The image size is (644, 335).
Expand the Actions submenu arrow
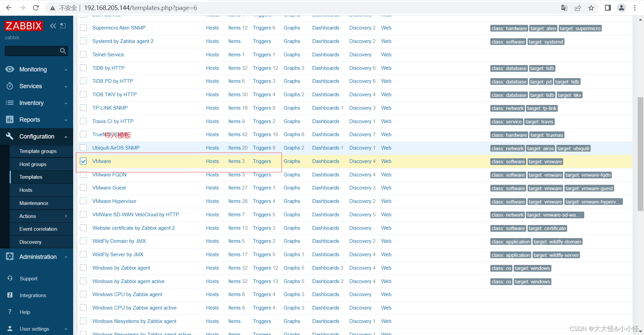tap(66, 216)
